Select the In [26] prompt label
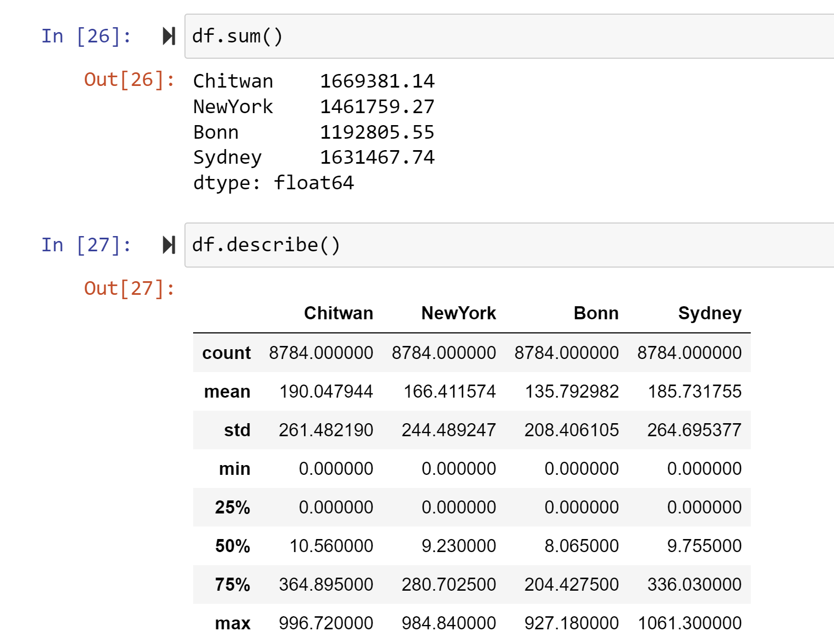 pos(86,36)
